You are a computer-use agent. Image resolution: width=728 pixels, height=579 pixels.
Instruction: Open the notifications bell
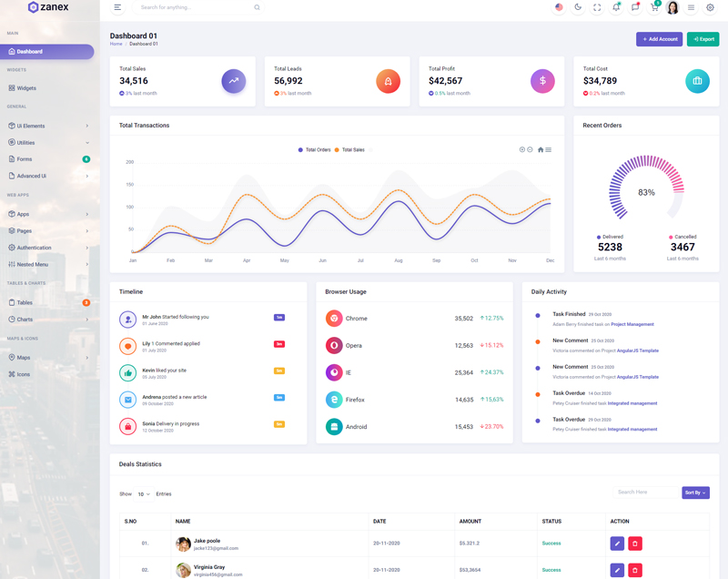(x=616, y=7)
